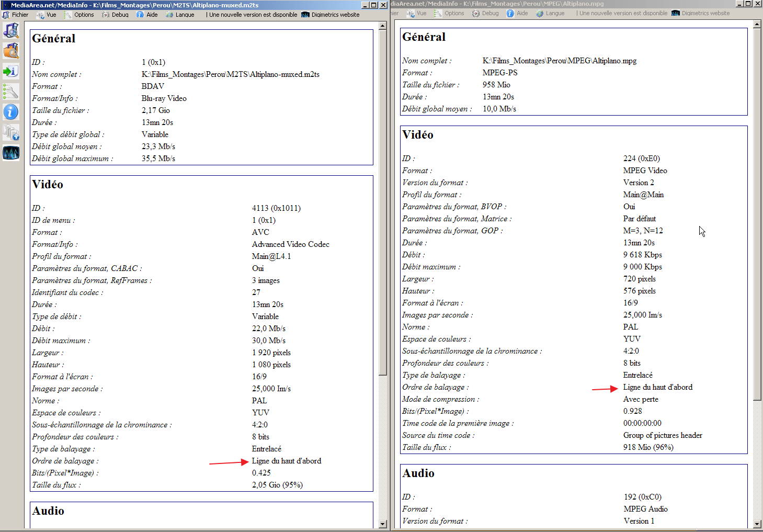The width and height of the screenshot is (763, 532).
Task: Open preferences via the wrench sidebar icon
Action: pos(11,92)
